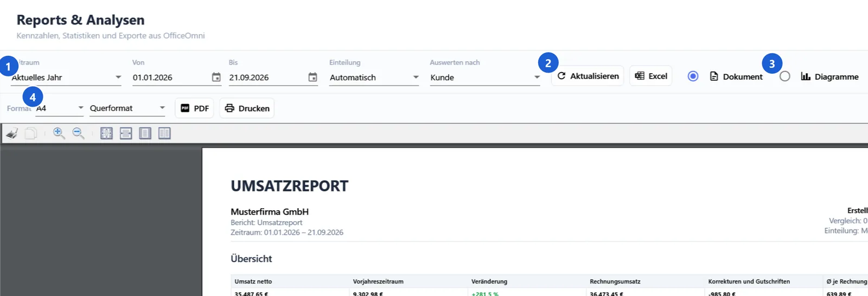Click the UMSATZREPORT heading in preview
The height and width of the screenshot is (296, 868).
(x=290, y=186)
